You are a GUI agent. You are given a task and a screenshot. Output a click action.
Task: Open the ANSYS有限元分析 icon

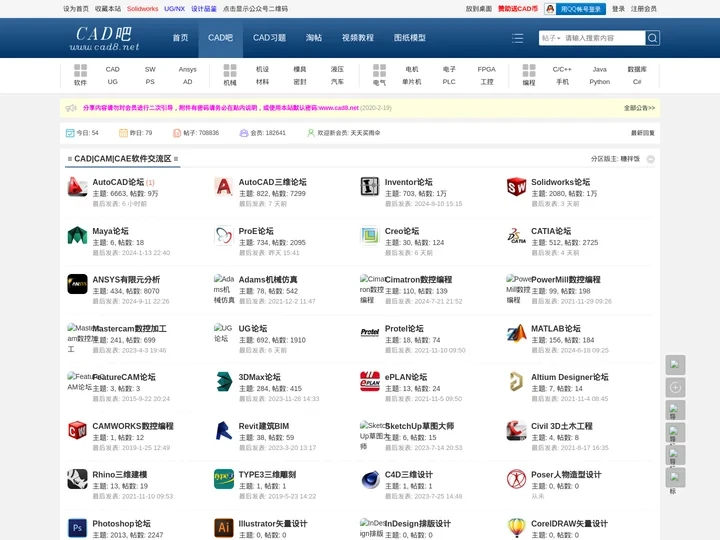point(77,284)
